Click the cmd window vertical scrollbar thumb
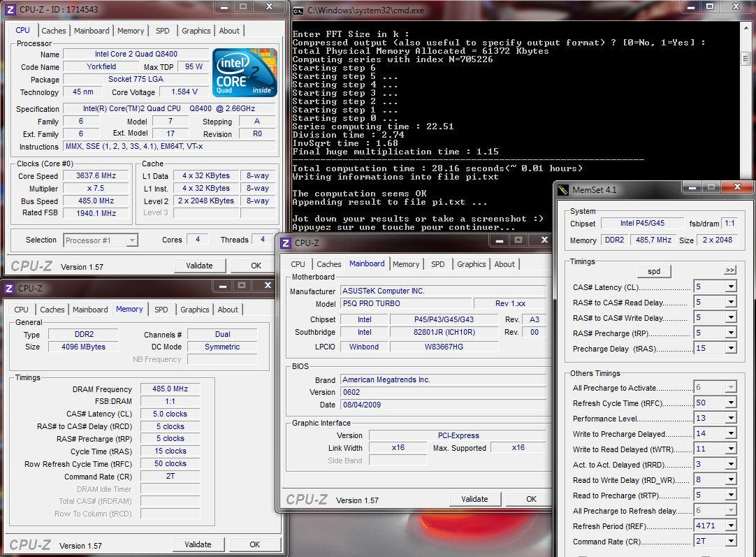This screenshot has height=557, width=756. coord(746,58)
